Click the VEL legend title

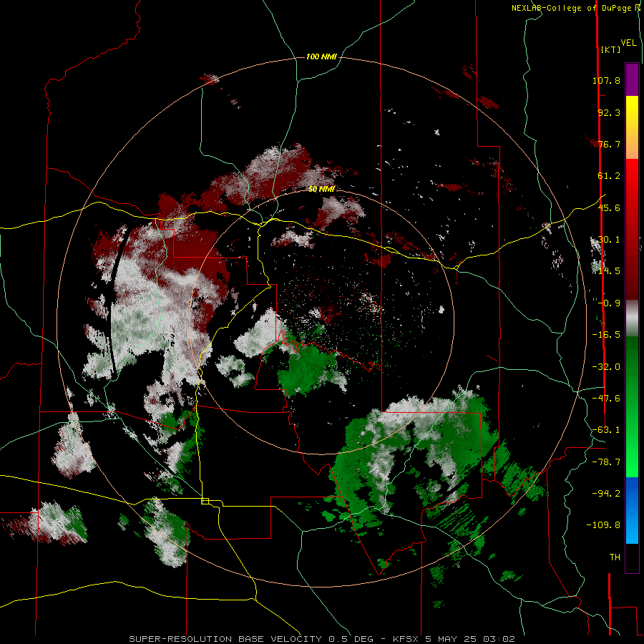(x=628, y=43)
